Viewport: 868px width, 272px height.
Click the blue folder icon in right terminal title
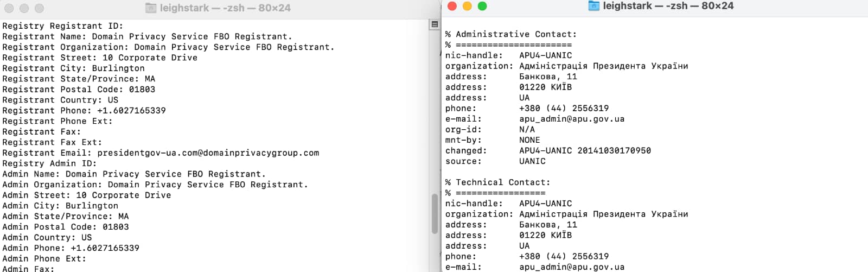(x=594, y=6)
